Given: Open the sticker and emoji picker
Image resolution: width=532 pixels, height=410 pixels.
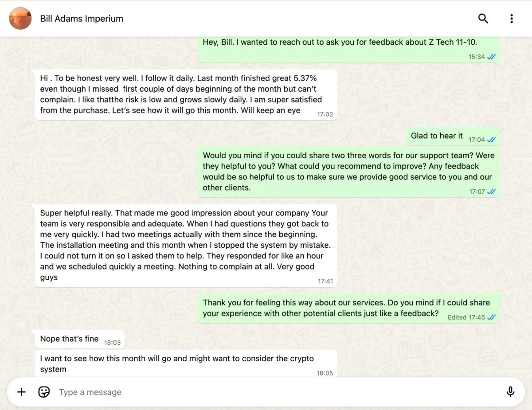Looking at the screenshot, I should click(44, 392).
